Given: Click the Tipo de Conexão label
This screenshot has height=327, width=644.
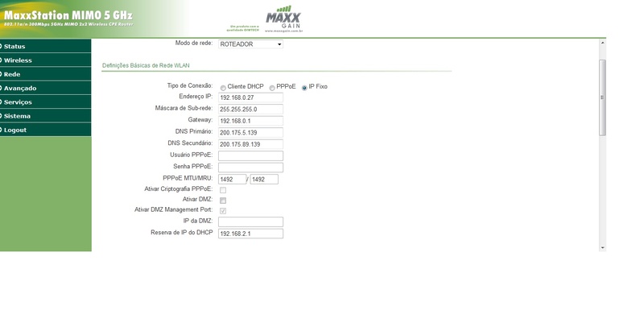Looking at the screenshot, I should point(190,85).
